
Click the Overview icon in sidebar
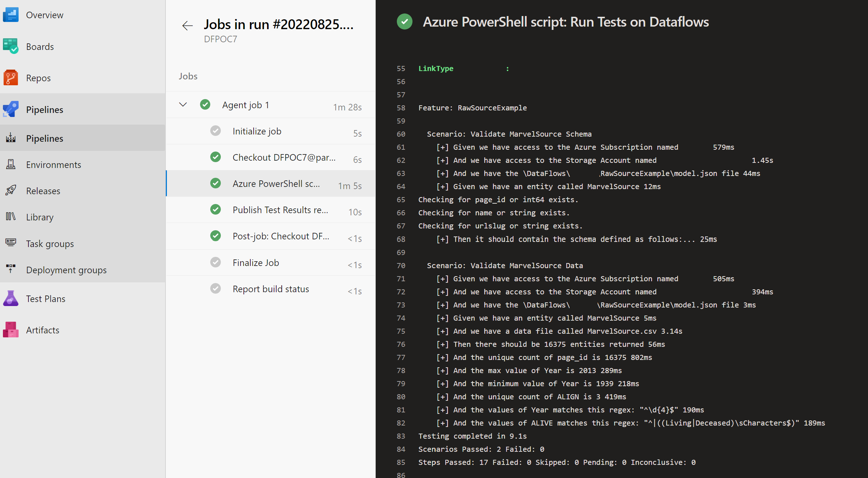point(11,15)
